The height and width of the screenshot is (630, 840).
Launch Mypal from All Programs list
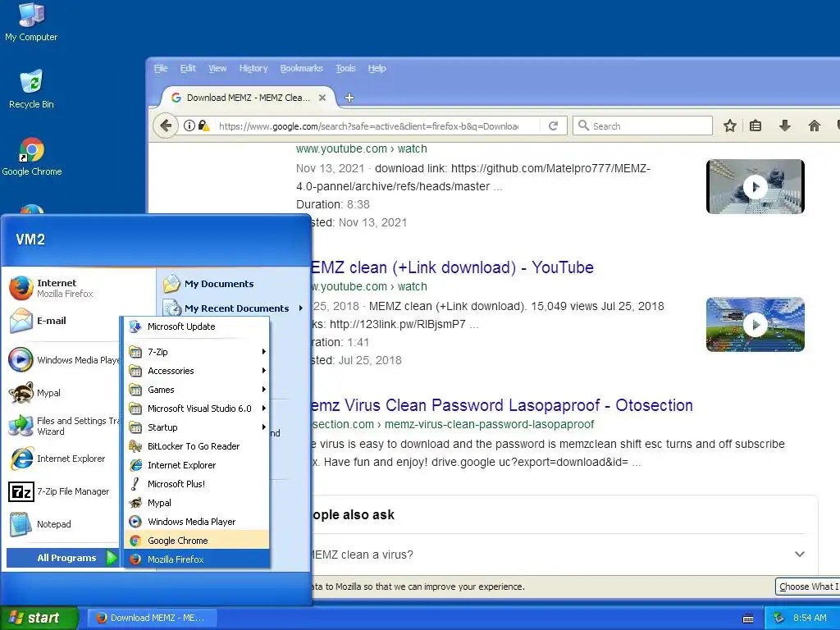coord(197,503)
